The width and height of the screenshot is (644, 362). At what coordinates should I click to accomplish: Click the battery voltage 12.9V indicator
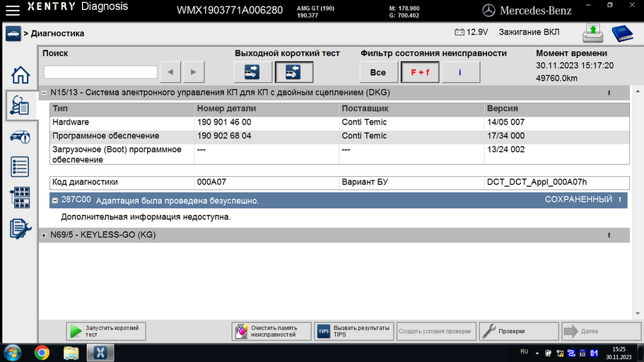[x=471, y=32]
